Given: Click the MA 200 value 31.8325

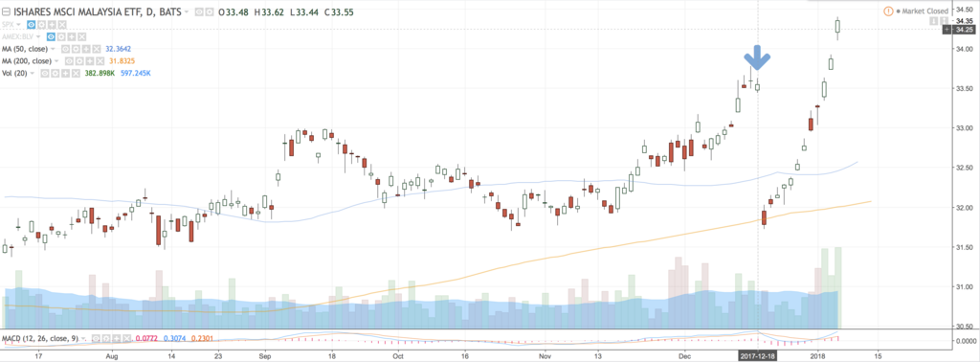Looking at the screenshot, I should pos(122,60).
